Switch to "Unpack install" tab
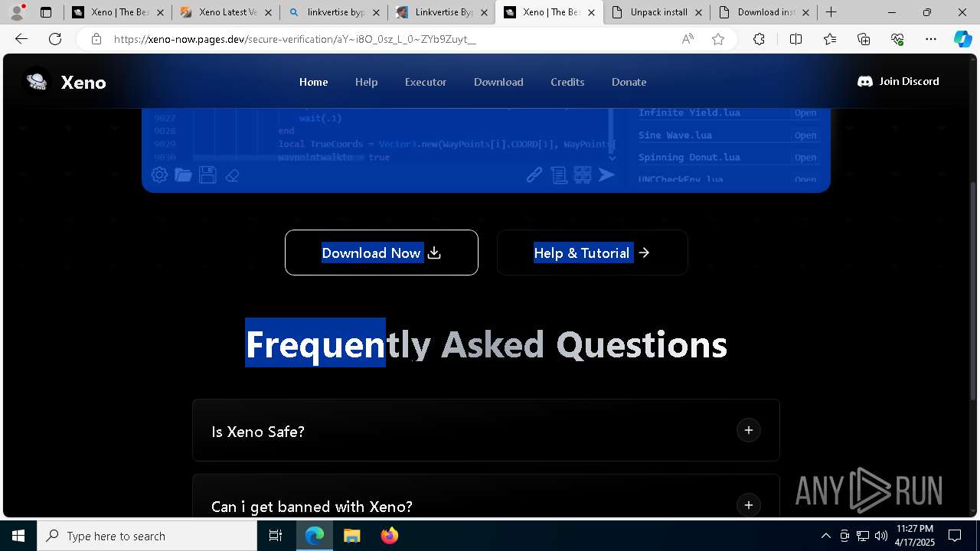980x551 pixels. (x=657, y=12)
